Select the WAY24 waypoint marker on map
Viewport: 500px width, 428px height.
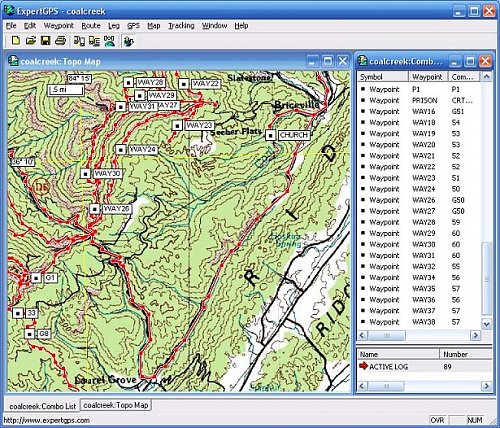point(121,149)
